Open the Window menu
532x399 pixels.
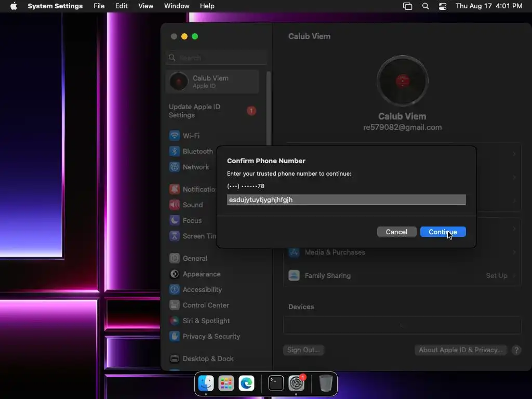point(177,6)
